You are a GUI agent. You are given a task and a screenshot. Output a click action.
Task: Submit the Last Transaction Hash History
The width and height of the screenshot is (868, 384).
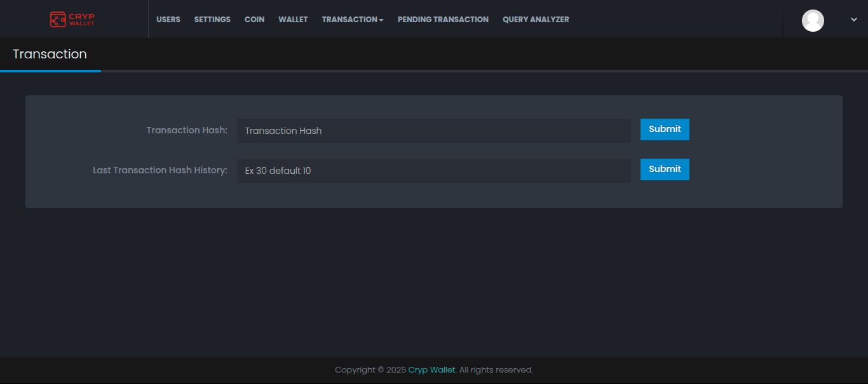665,169
